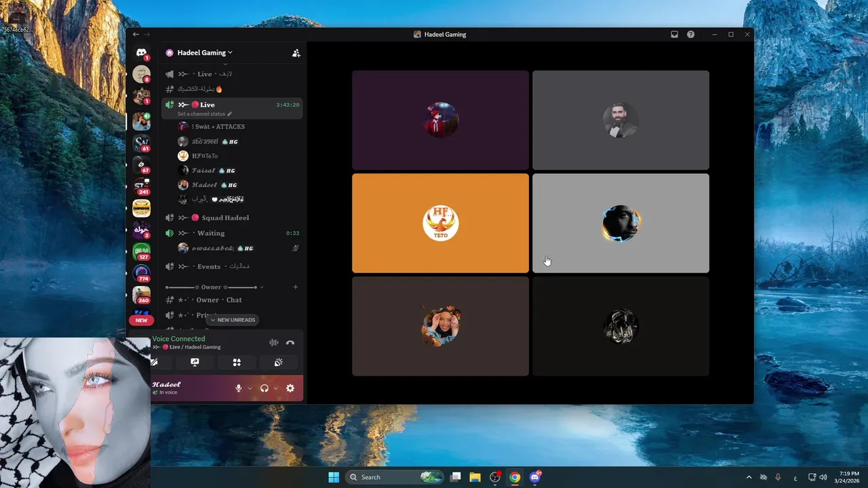Open server icon with 127 badge
Image resolution: width=868 pixels, height=488 pixels.
click(x=142, y=251)
